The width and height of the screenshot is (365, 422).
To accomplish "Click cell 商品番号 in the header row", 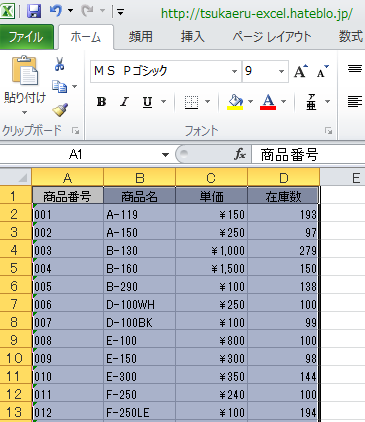I will 68,196.
